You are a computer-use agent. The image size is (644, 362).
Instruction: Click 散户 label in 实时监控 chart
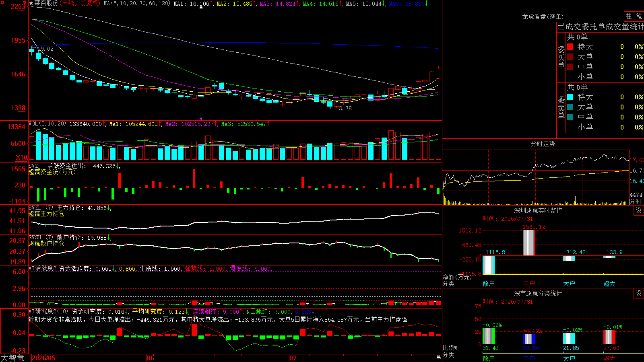tap(489, 284)
